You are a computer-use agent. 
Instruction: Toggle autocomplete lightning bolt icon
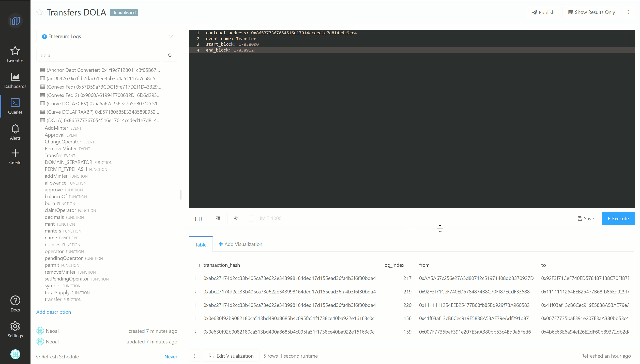[x=236, y=218]
